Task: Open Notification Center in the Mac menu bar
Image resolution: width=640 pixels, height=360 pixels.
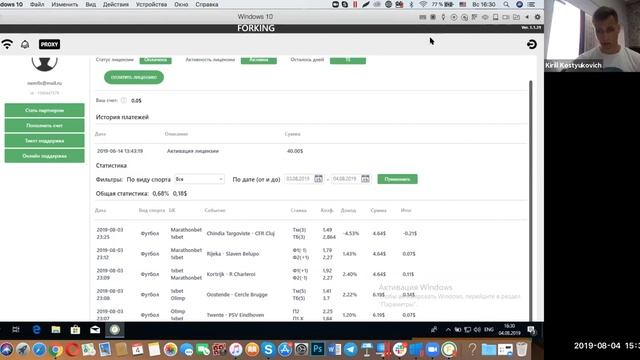Action: point(531,4)
